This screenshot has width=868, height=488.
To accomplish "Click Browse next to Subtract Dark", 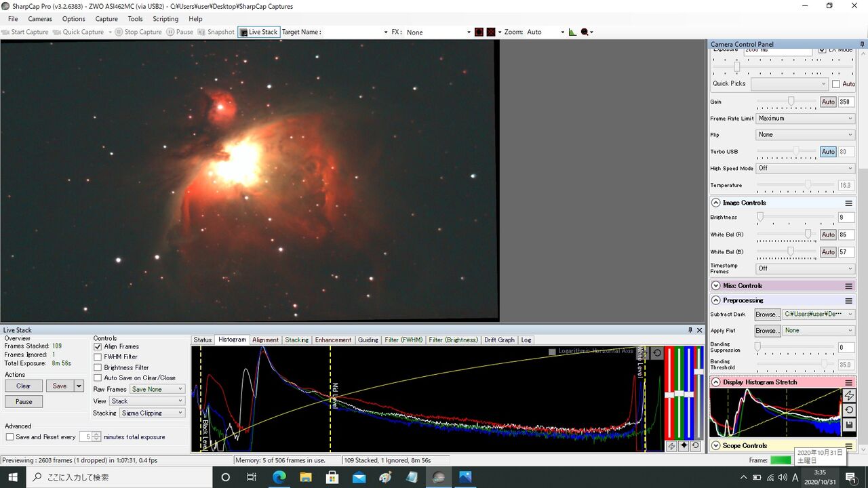I will (766, 314).
